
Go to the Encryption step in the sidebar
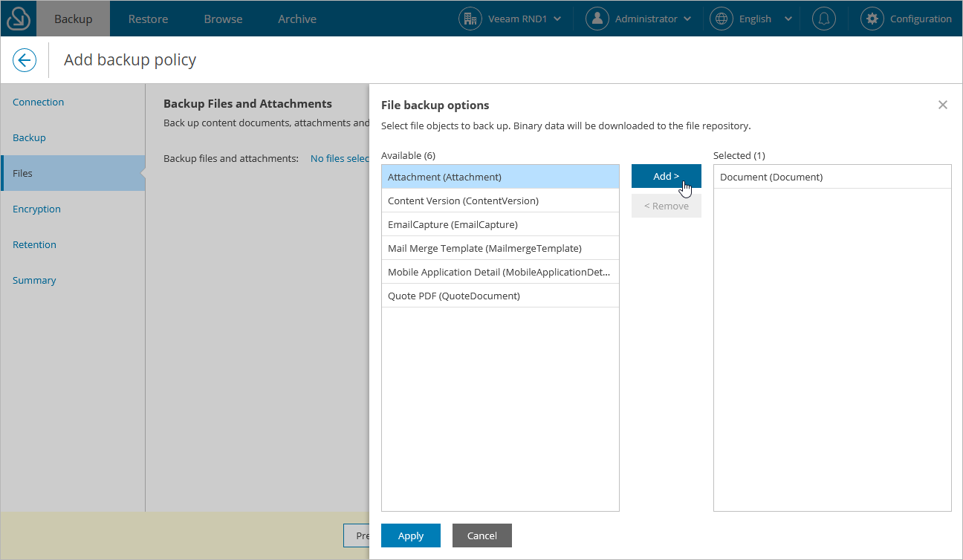pos(36,209)
